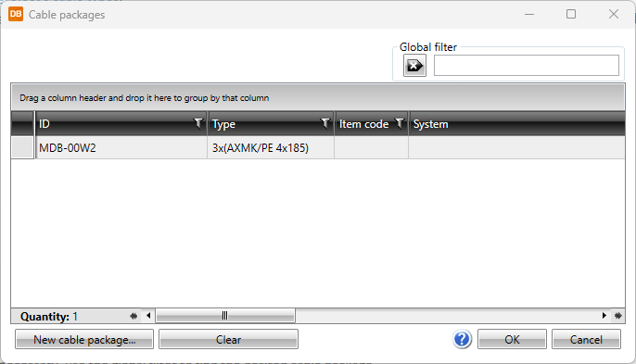
Task: Click the single right scroll arrow
Action: coord(604,315)
